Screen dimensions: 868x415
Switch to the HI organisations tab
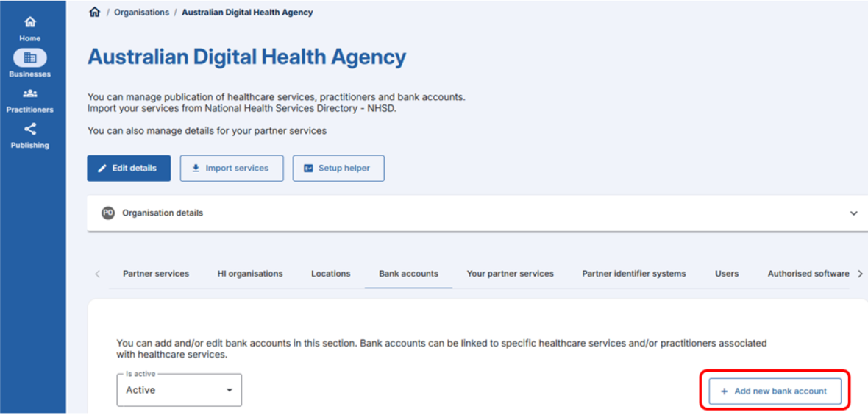(250, 274)
